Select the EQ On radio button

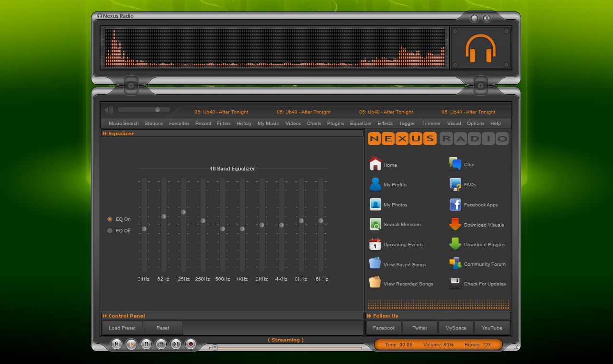(x=110, y=219)
